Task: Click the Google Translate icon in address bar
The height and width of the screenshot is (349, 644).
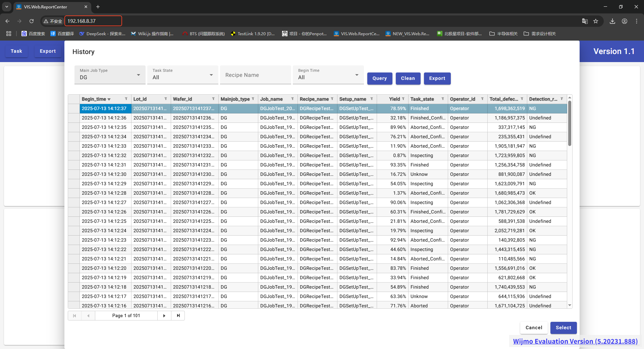Action: point(585,21)
